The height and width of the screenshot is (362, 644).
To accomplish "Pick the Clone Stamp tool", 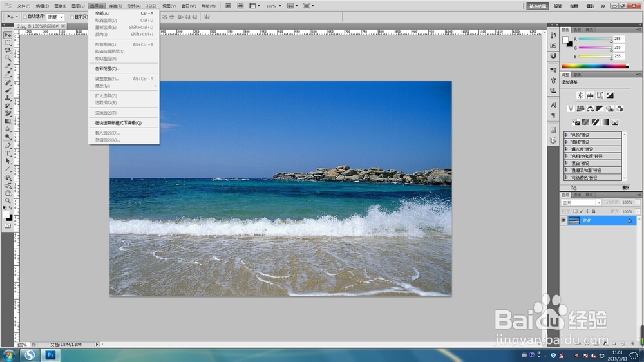I will 8,98.
